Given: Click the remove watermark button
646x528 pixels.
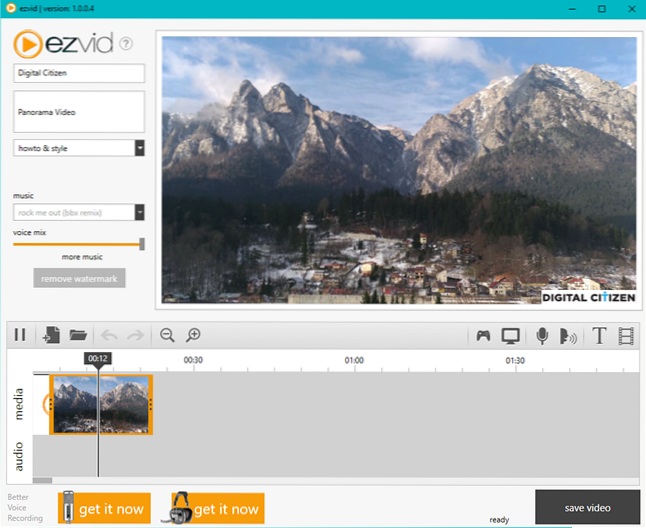Looking at the screenshot, I should 79,278.
